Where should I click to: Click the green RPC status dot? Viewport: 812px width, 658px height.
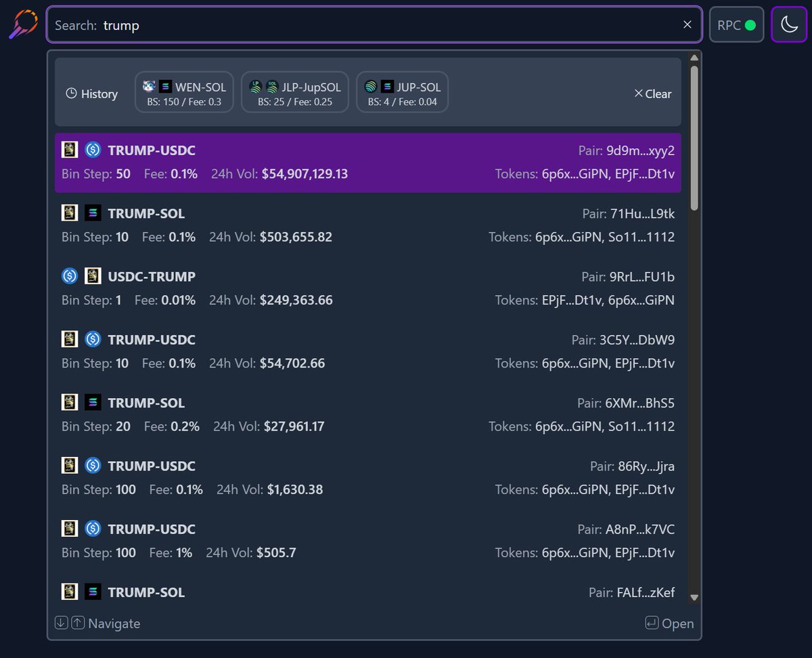(750, 25)
